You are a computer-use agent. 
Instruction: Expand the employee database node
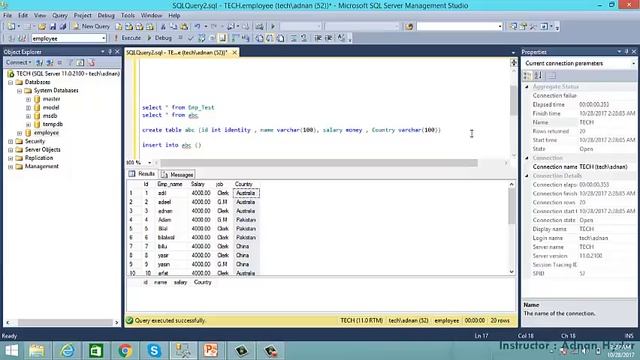point(19,133)
